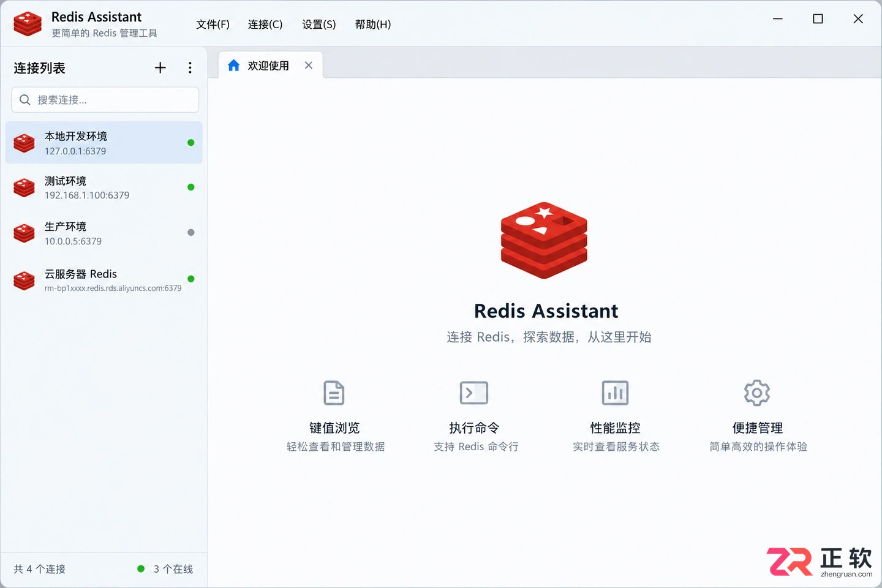Open the 帮助(H) menu
This screenshot has height=588, width=882.
tap(373, 24)
